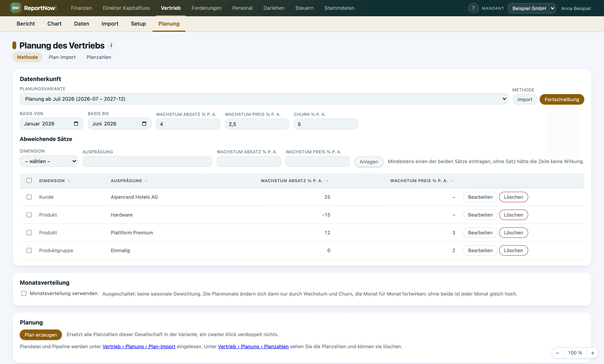604x364 pixels.
Task: Sort by Dimension column arrow
Action: tap(69, 181)
